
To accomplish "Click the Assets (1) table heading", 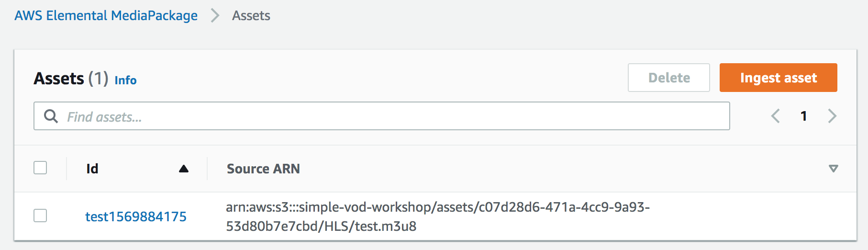I will click(71, 79).
